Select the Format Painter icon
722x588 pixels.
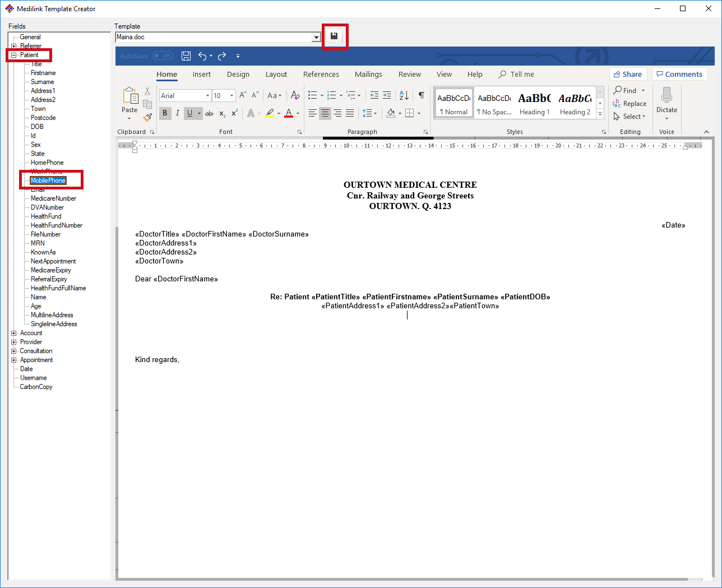pos(147,117)
